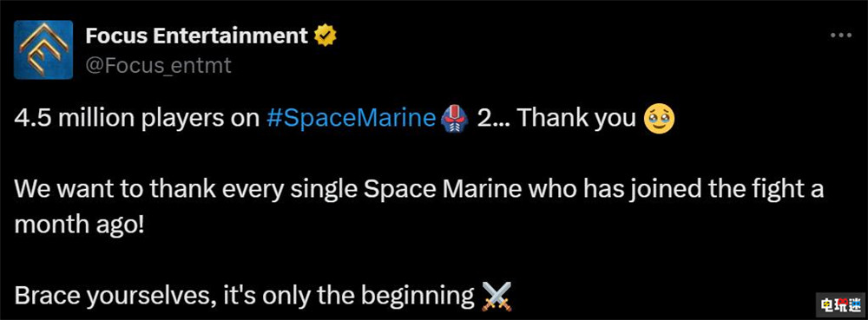Open the three-dot more options menu
This screenshot has height=320, width=868.
click(841, 36)
